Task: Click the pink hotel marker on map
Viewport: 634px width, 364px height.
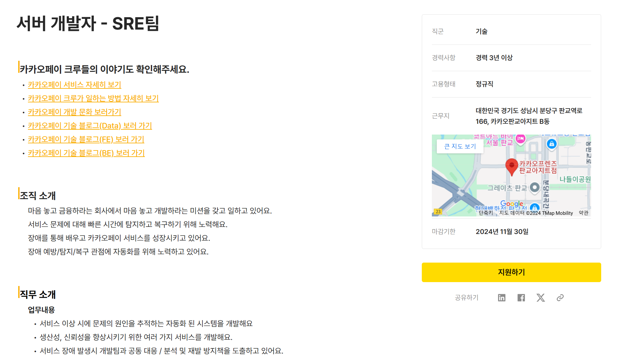Action: tap(521, 139)
